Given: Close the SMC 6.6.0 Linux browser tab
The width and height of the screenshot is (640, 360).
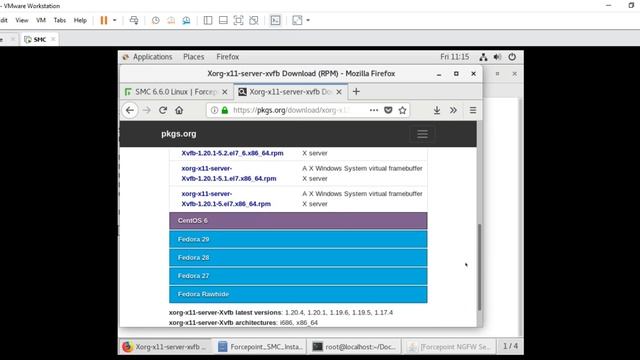Looking at the screenshot, I should tap(224, 92).
